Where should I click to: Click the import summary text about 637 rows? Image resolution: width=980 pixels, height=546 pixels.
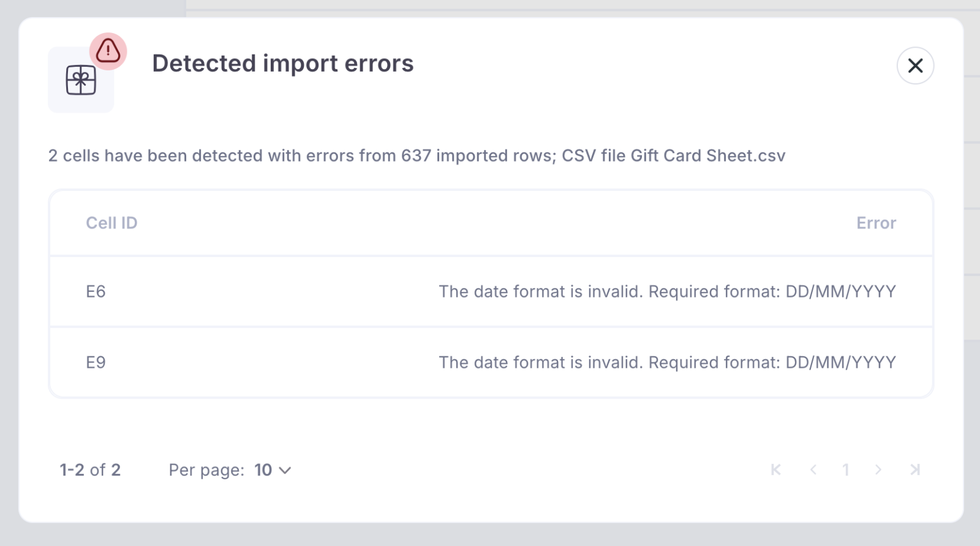417,155
